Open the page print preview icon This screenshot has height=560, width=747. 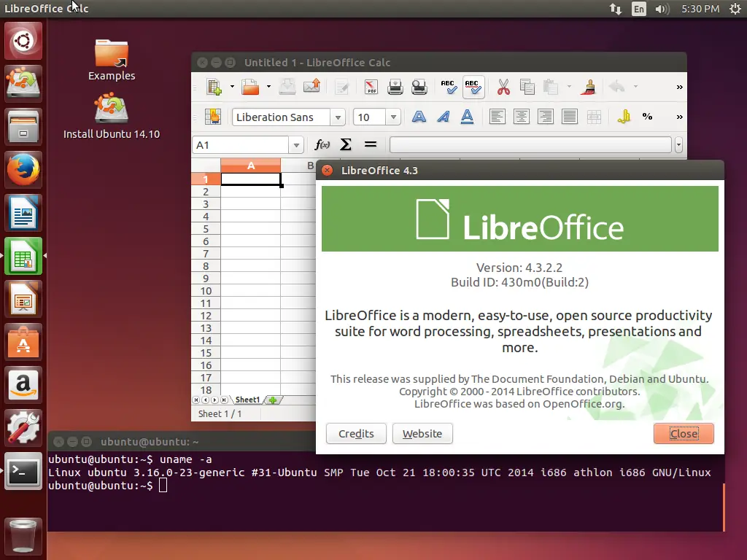419,87
